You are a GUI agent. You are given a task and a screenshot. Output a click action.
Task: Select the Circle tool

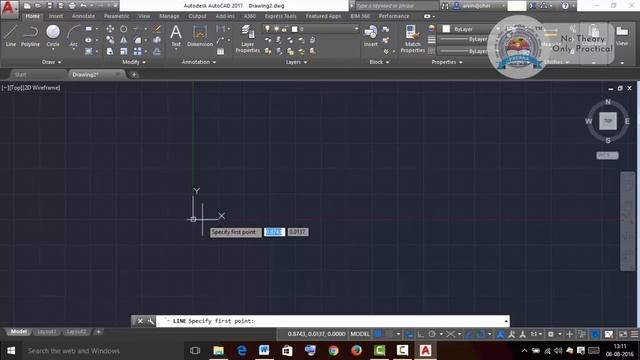click(x=53, y=35)
